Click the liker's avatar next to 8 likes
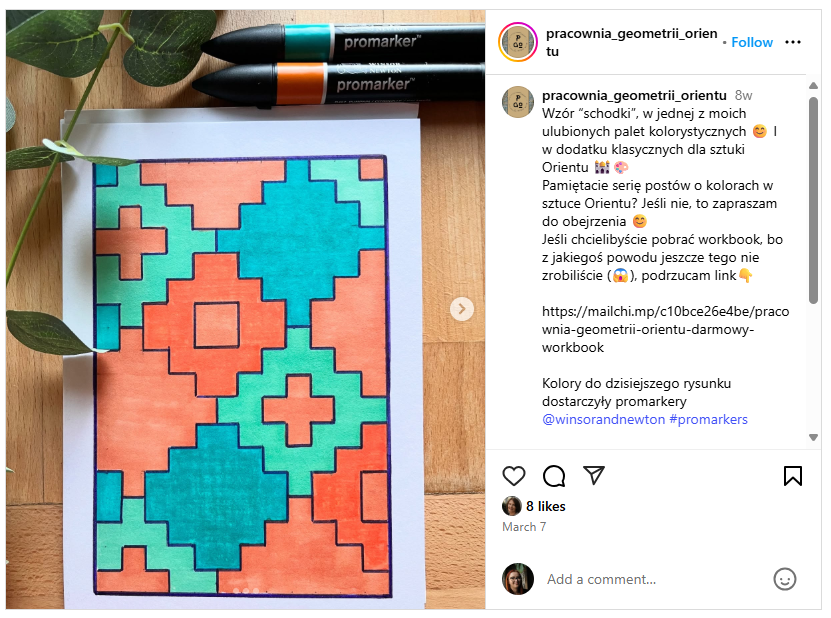Image resolution: width=831 pixels, height=618 pixels. click(x=511, y=506)
